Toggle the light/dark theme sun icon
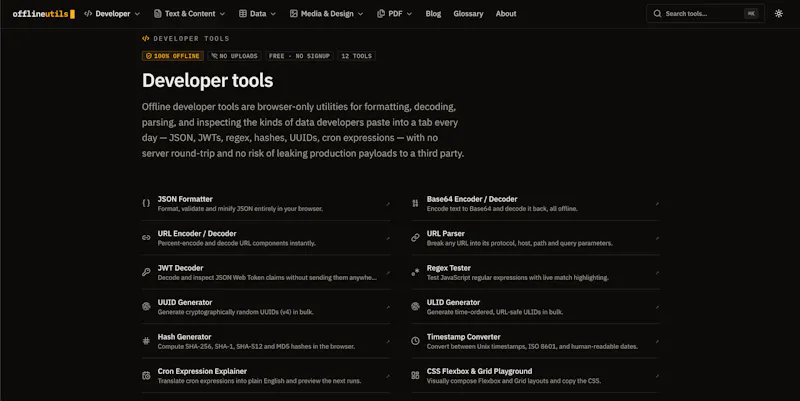This screenshot has width=800, height=401. [x=779, y=14]
